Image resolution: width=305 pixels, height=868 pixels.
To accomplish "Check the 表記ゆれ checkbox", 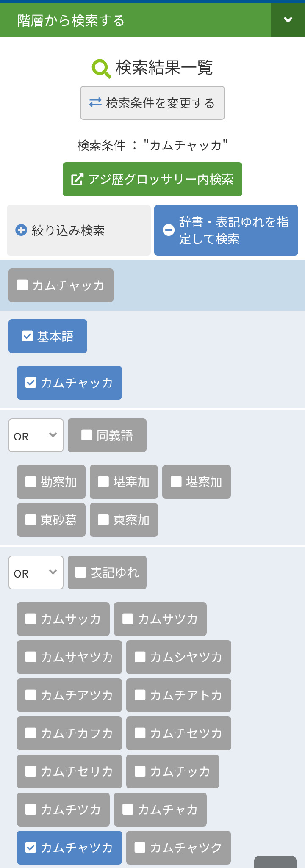I will coord(80,572).
